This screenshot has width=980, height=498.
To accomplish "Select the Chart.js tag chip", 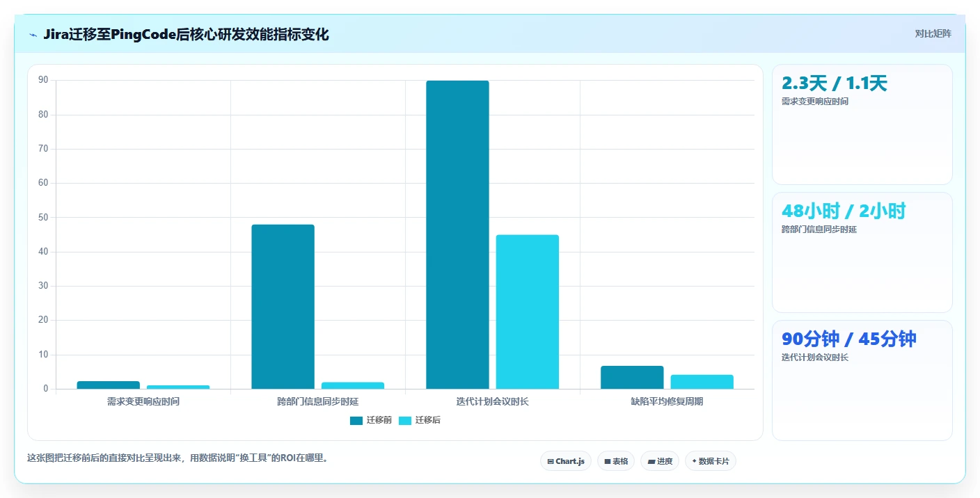I will tap(566, 461).
